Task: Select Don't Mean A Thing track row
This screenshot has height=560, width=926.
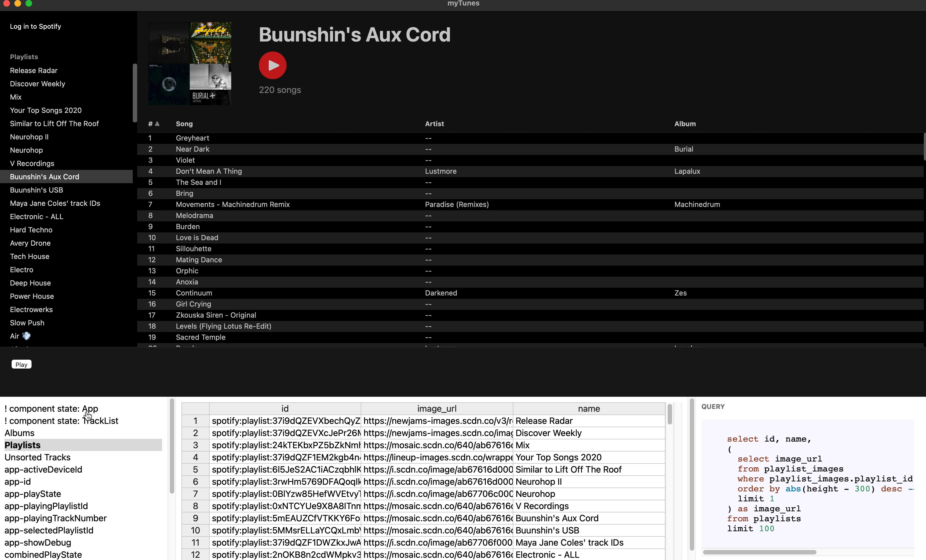Action: point(209,171)
